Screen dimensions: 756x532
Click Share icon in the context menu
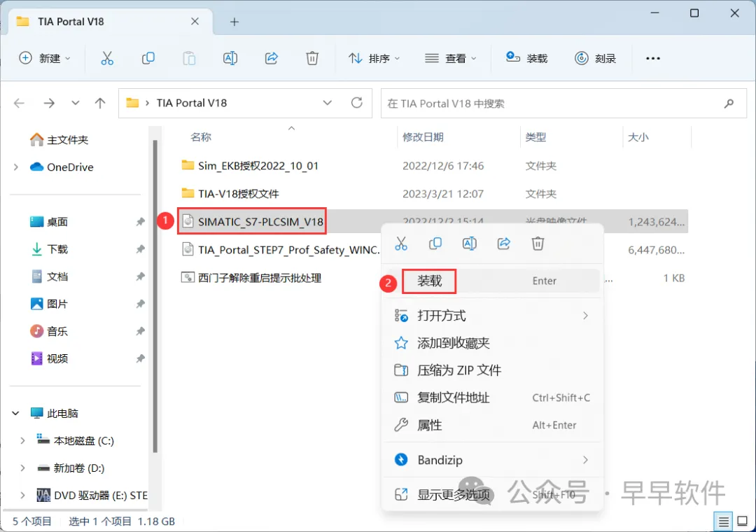click(x=504, y=244)
